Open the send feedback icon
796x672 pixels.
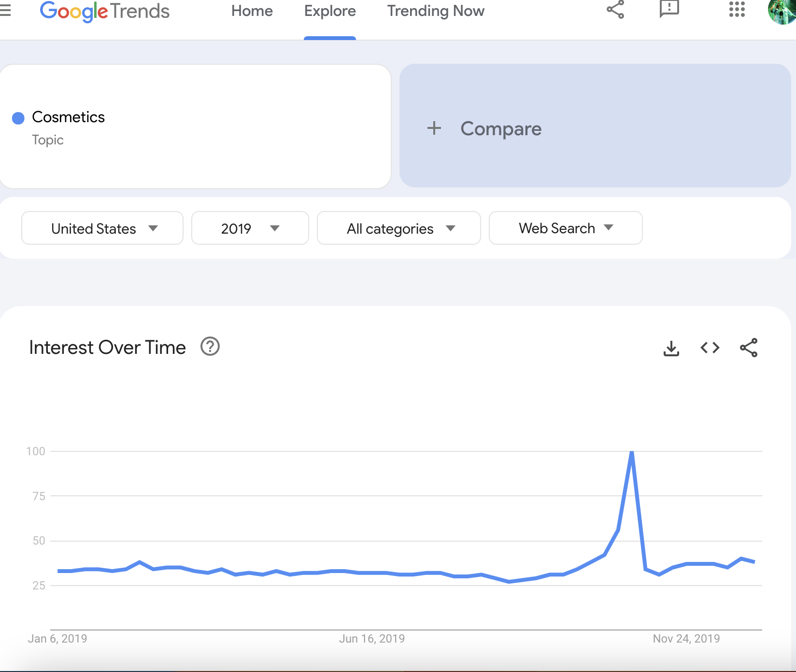coord(669,9)
